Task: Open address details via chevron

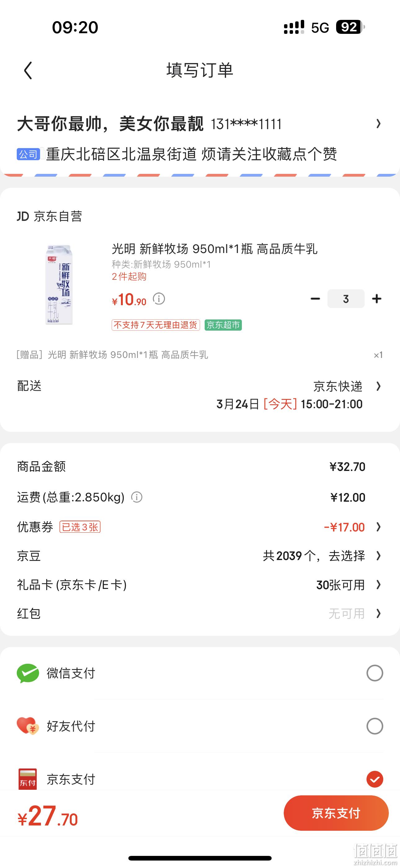Action: [379, 124]
